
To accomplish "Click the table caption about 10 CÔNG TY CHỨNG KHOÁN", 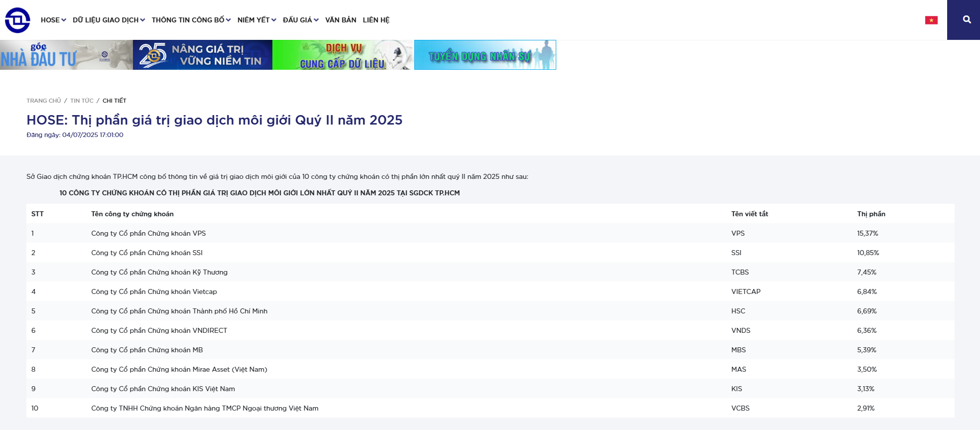I will tap(259, 193).
